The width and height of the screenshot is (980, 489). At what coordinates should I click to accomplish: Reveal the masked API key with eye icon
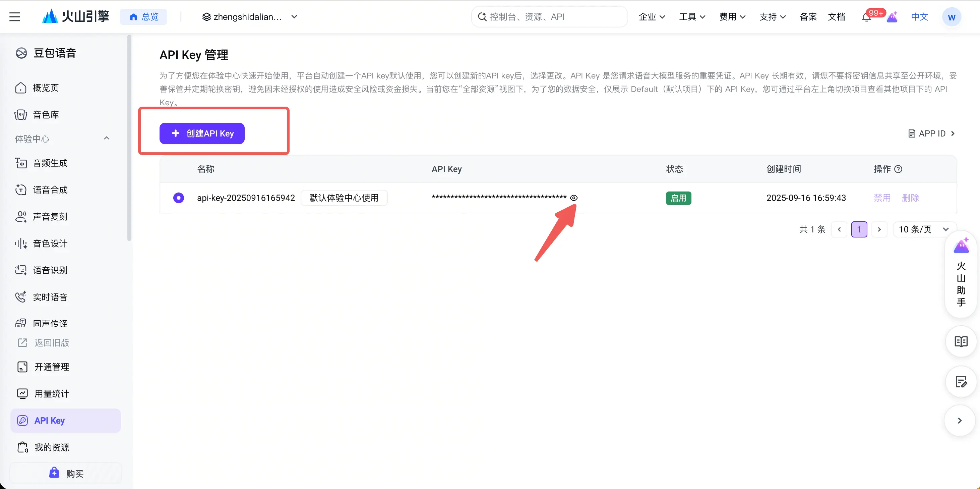574,198
